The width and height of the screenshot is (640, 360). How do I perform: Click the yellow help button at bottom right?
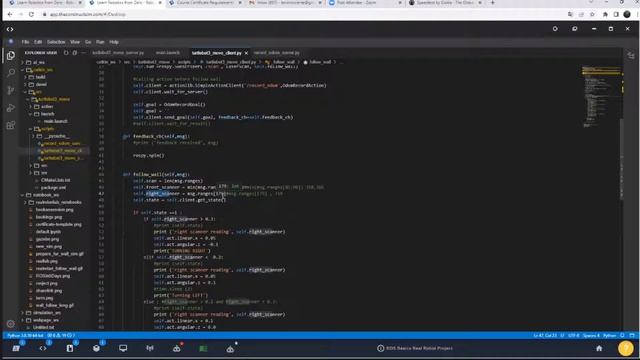626,348
